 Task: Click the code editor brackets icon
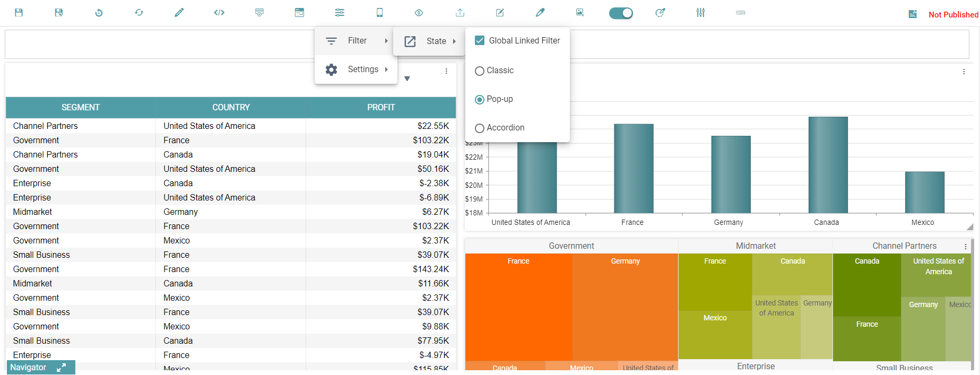tap(219, 13)
